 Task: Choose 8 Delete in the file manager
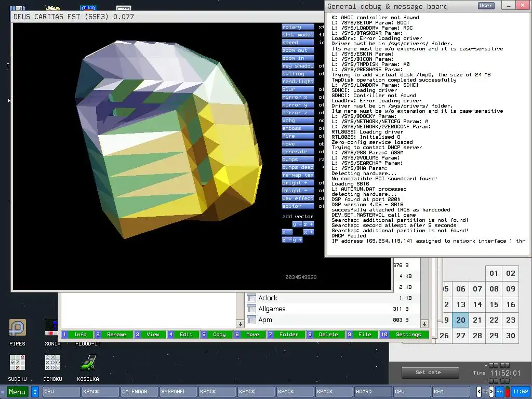point(326,335)
